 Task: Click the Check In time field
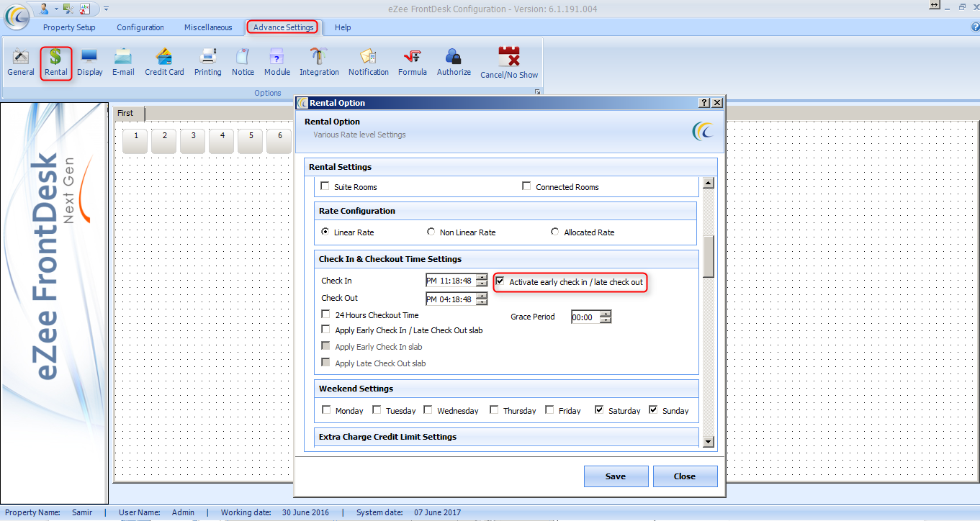point(451,281)
